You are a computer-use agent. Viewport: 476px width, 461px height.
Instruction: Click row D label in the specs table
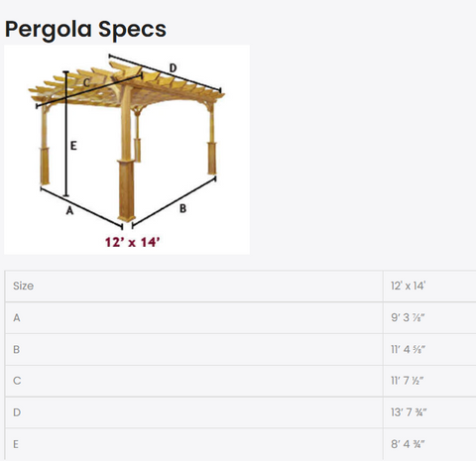17,412
